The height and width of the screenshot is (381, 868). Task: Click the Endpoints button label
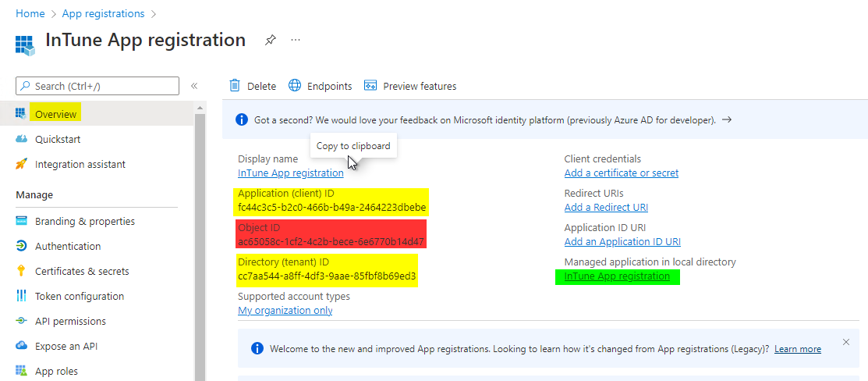point(329,86)
